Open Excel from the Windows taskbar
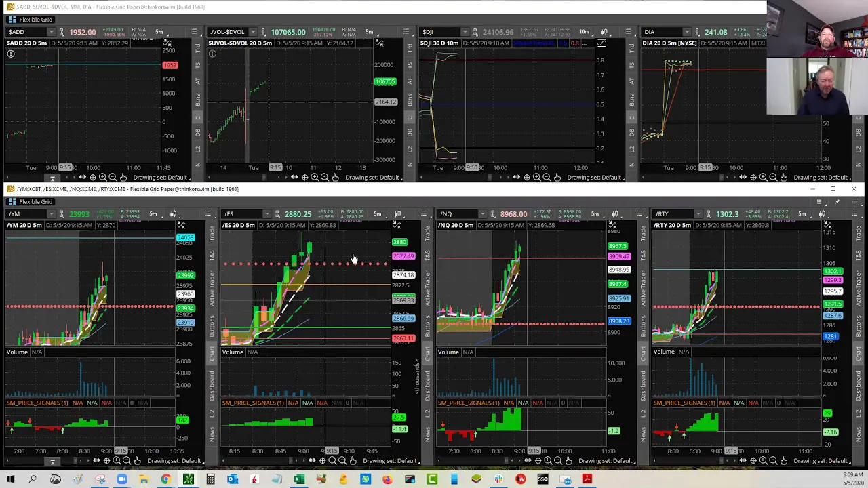Image resolution: width=868 pixels, height=488 pixels. (298, 480)
